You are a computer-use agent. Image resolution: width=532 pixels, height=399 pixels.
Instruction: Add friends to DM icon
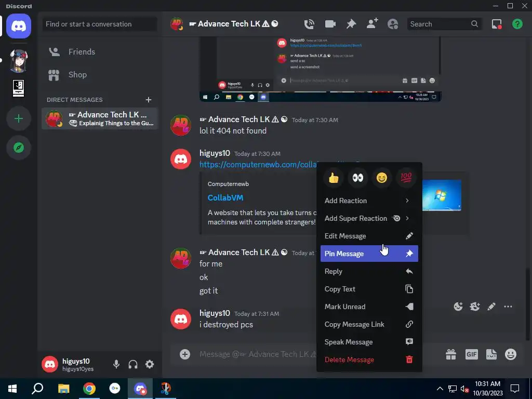coord(372,24)
